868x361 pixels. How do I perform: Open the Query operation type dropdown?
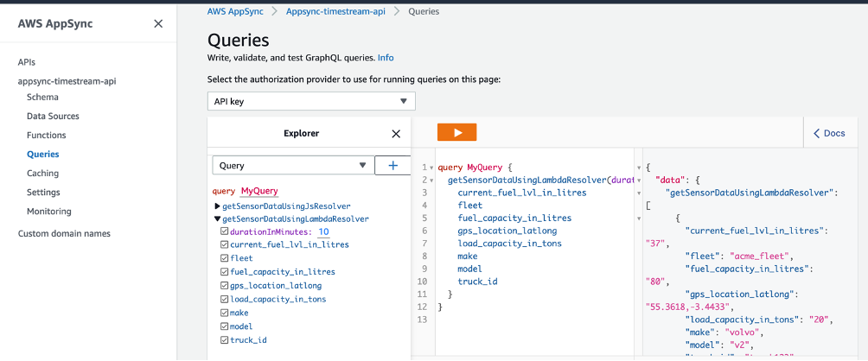[293, 165]
